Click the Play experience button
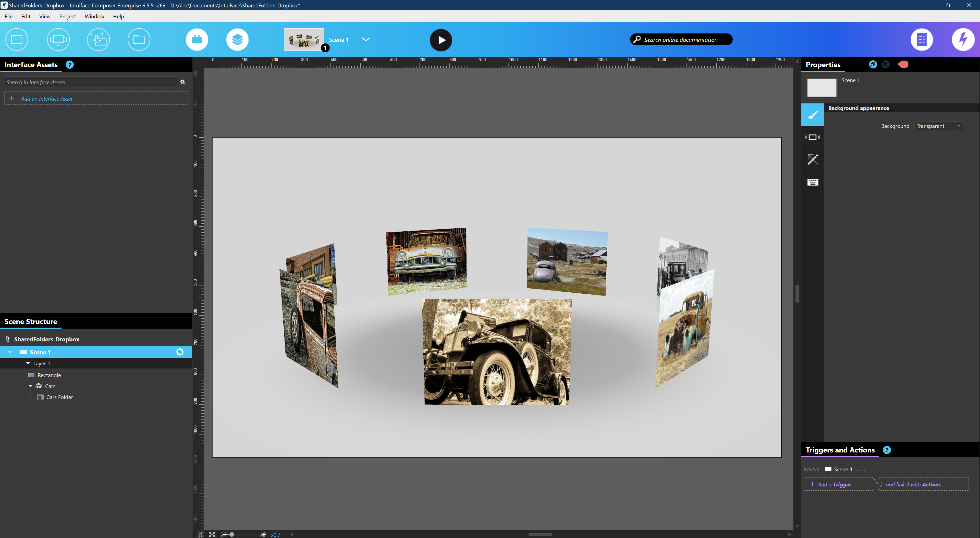 coord(440,40)
